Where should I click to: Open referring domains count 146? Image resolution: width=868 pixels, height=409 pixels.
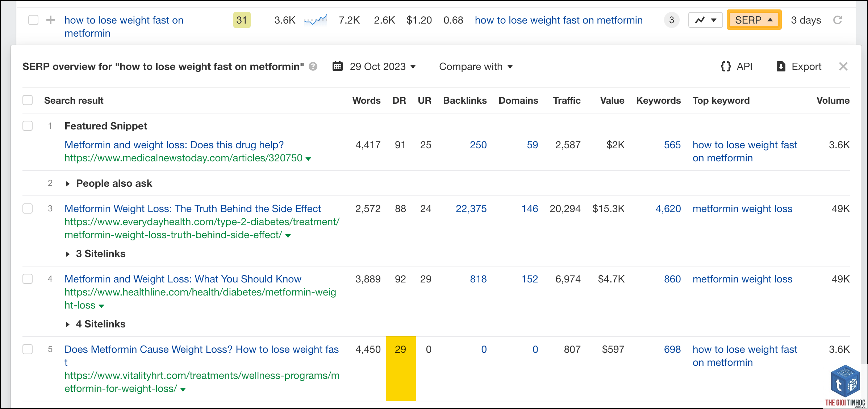pyautogui.click(x=530, y=208)
